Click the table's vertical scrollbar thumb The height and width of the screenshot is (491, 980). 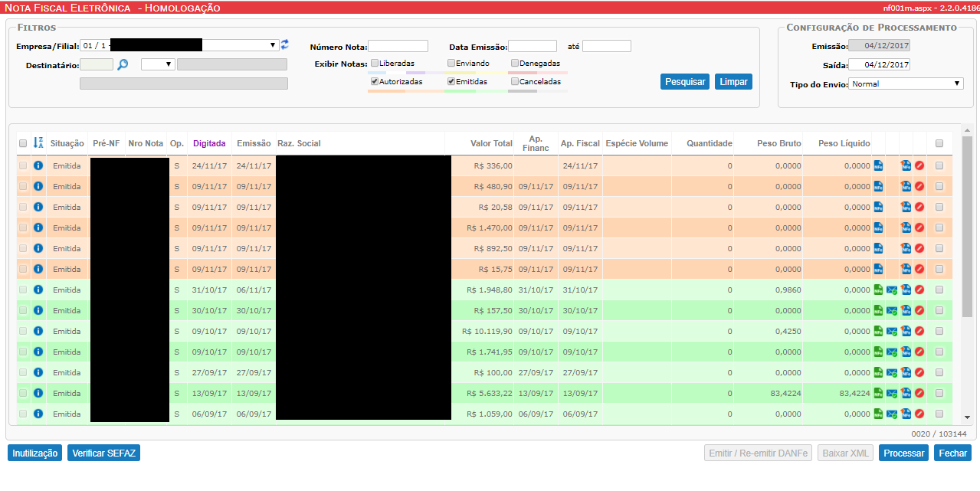pyautogui.click(x=967, y=227)
